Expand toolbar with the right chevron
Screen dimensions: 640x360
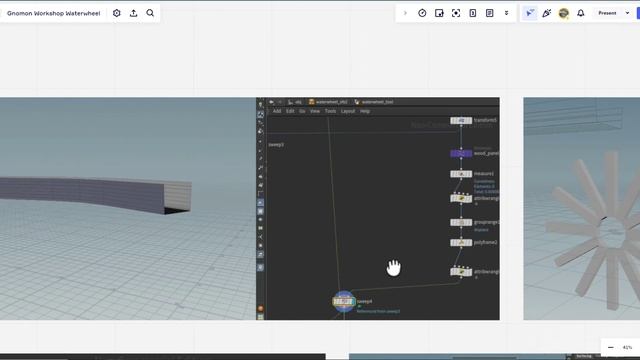click(405, 13)
